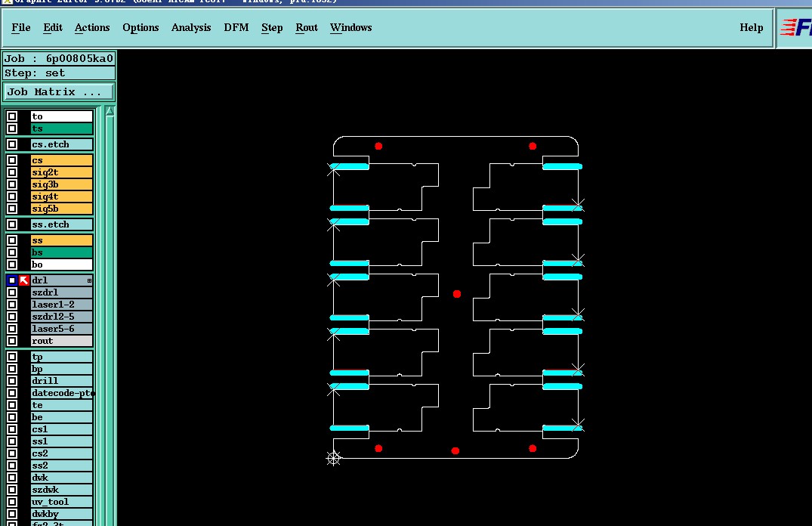812x526 pixels.
Task: Click the layer list vertical scrollbar
Action: tap(110, 316)
